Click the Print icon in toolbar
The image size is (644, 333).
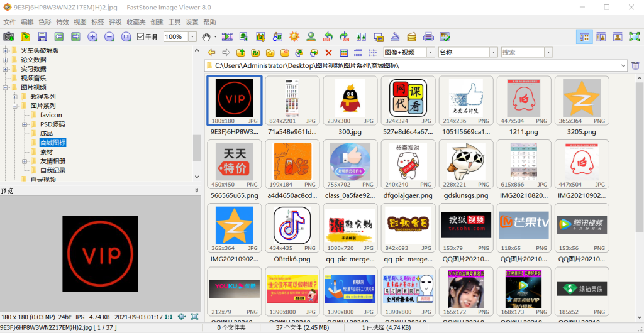428,37
